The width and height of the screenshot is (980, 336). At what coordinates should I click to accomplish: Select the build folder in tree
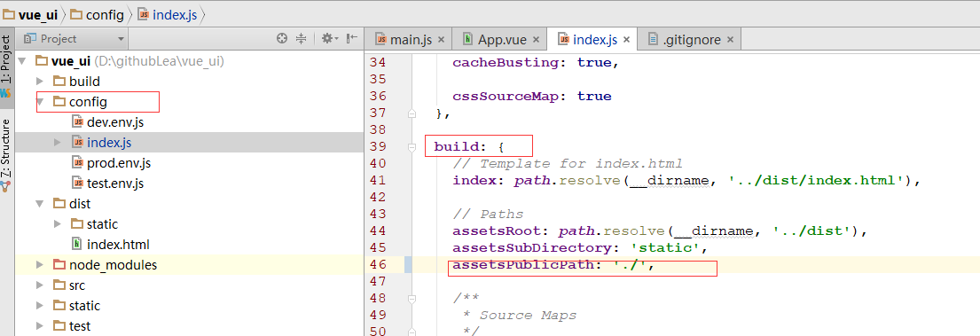point(84,82)
